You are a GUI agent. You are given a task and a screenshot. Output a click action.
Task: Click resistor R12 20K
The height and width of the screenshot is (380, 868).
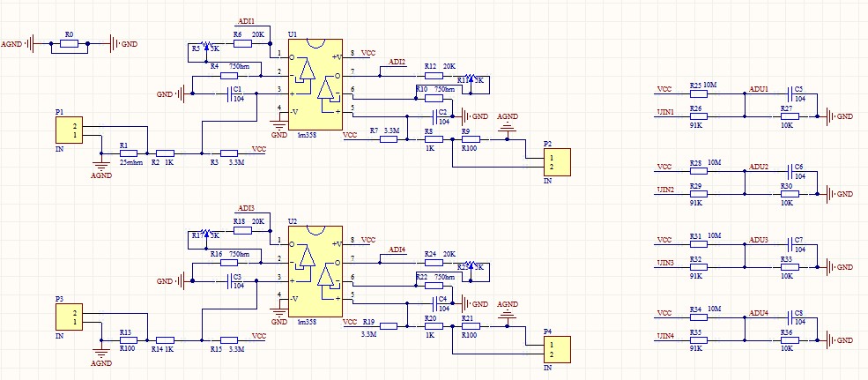(434, 76)
